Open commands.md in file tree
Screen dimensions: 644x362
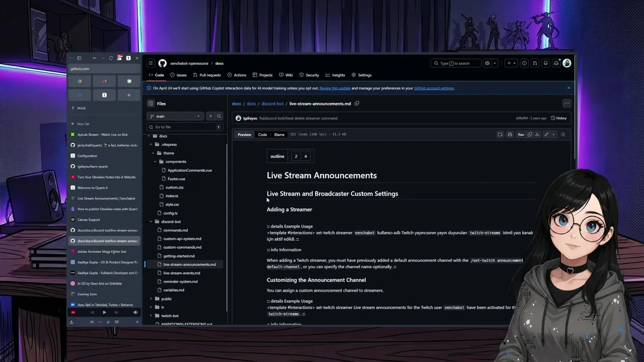pos(176,230)
